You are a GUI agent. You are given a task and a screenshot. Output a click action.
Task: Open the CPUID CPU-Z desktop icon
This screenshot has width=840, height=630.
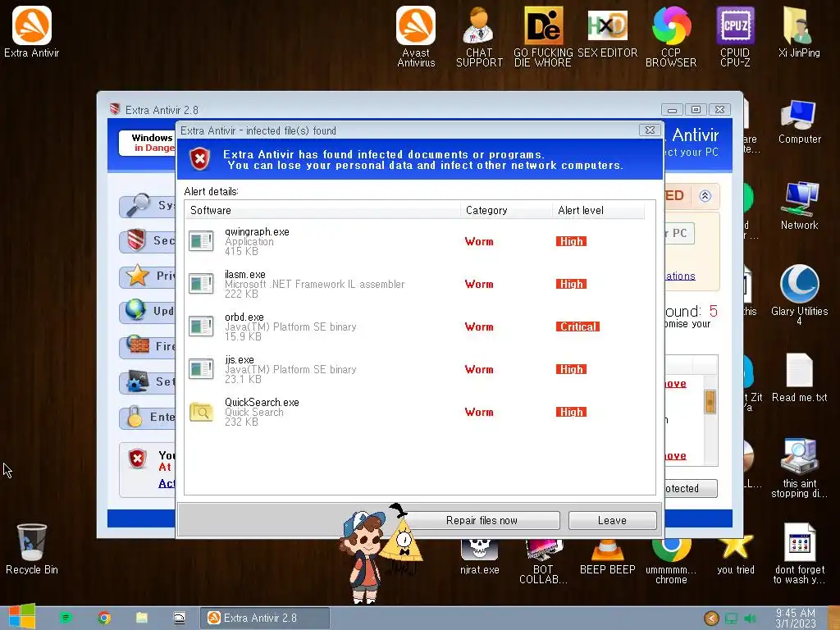pyautogui.click(x=735, y=36)
